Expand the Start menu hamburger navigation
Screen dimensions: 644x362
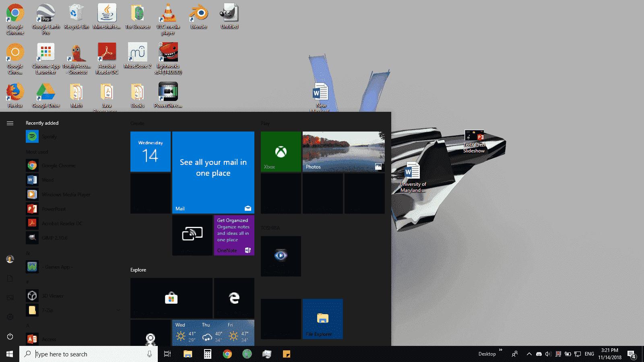tap(10, 123)
